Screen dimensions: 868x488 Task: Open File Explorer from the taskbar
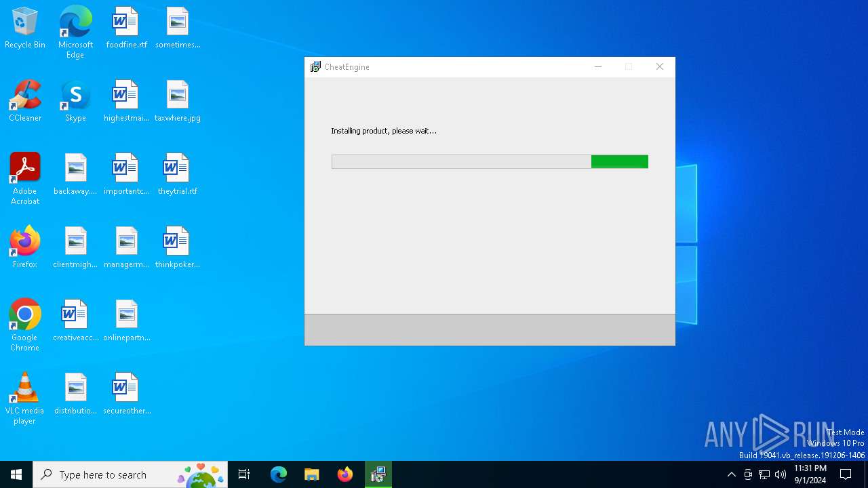pyautogui.click(x=311, y=474)
